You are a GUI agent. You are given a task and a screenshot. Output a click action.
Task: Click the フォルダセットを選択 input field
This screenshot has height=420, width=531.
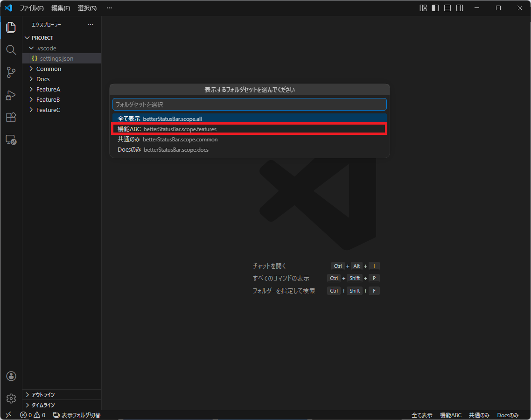pyautogui.click(x=249, y=105)
